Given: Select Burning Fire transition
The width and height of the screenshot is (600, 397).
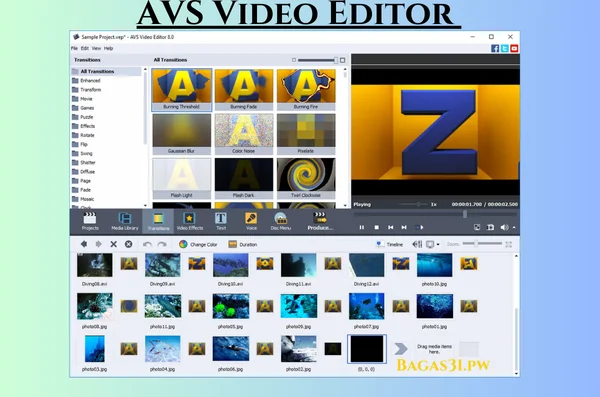Looking at the screenshot, I should coord(306,90).
